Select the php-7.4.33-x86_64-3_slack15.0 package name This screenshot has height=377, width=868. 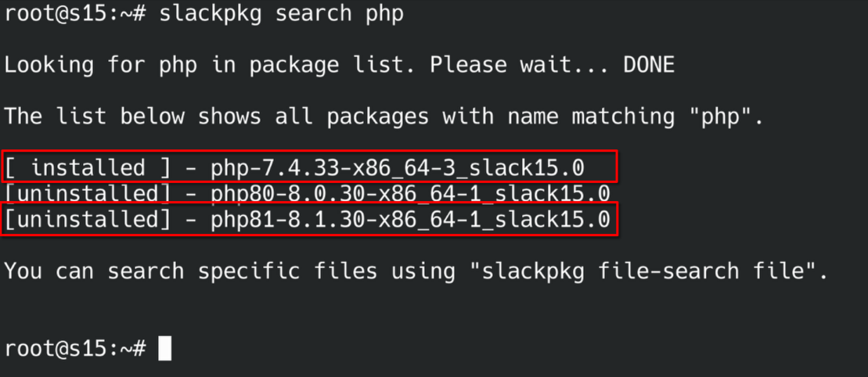click(398, 167)
